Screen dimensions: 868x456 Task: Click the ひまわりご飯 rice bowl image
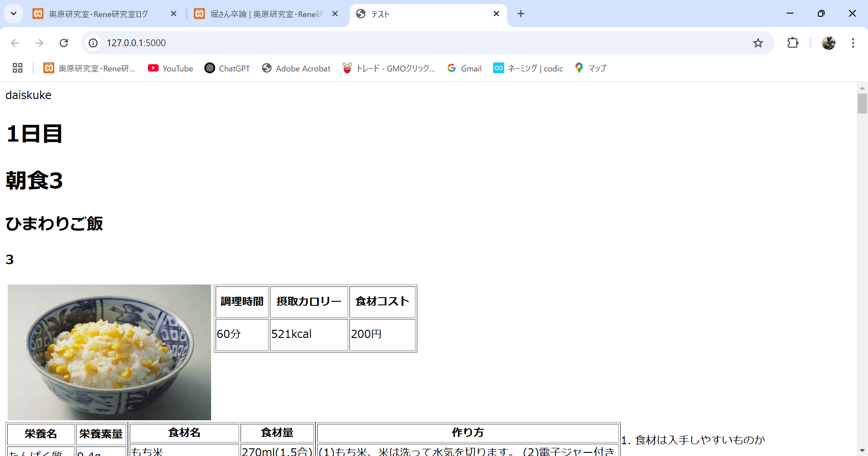tap(108, 351)
